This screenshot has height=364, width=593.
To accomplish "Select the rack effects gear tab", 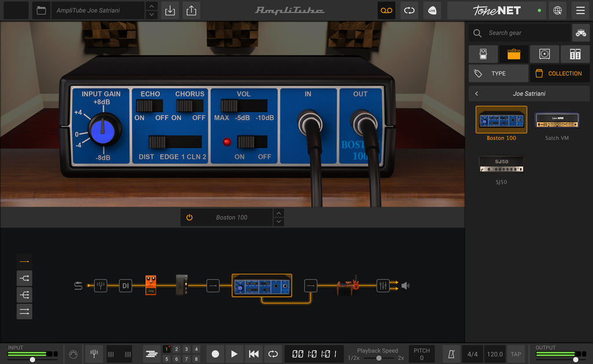I will 575,54.
